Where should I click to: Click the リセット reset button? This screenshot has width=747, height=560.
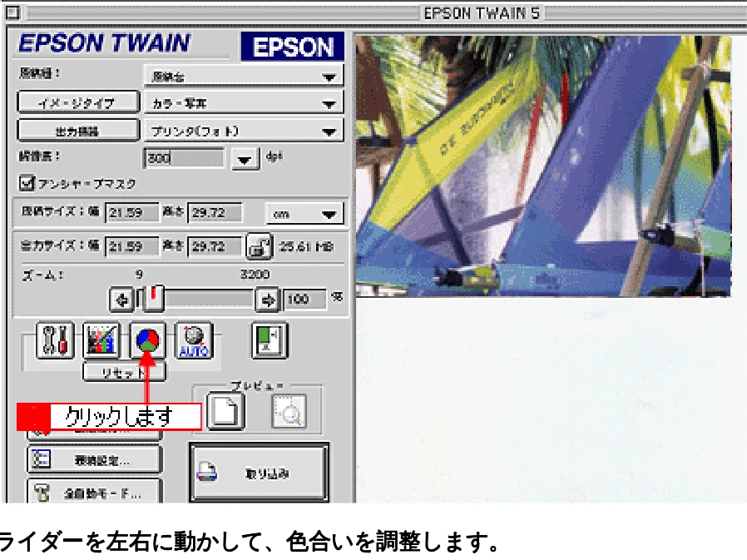click(124, 372)
